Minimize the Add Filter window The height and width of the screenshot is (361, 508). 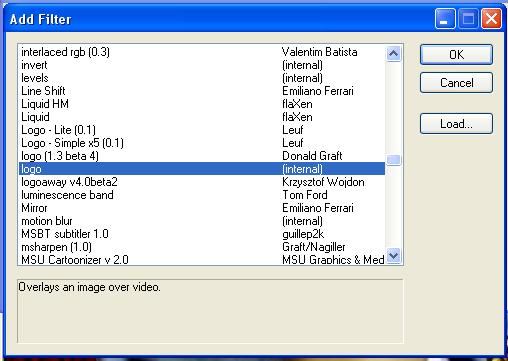(445, 19)
